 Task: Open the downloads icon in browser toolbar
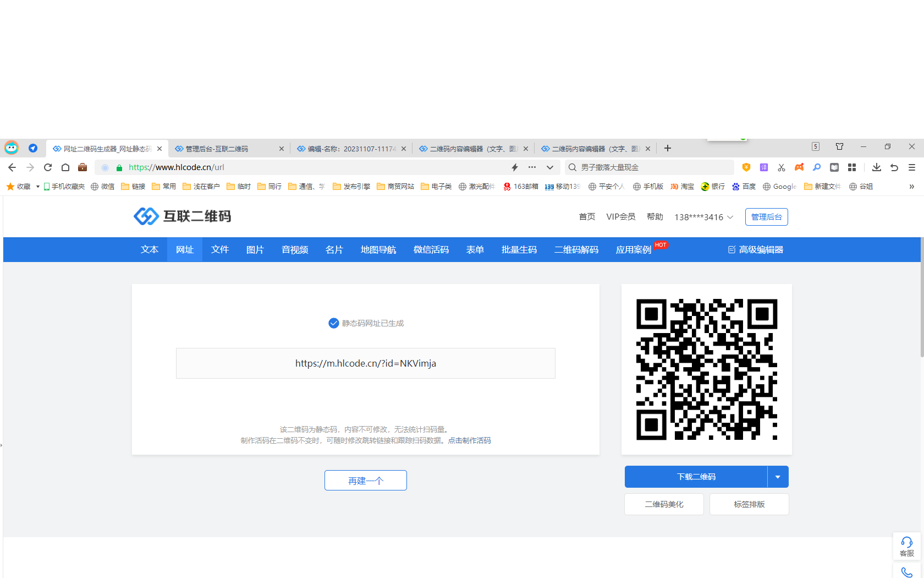point(877,167)
